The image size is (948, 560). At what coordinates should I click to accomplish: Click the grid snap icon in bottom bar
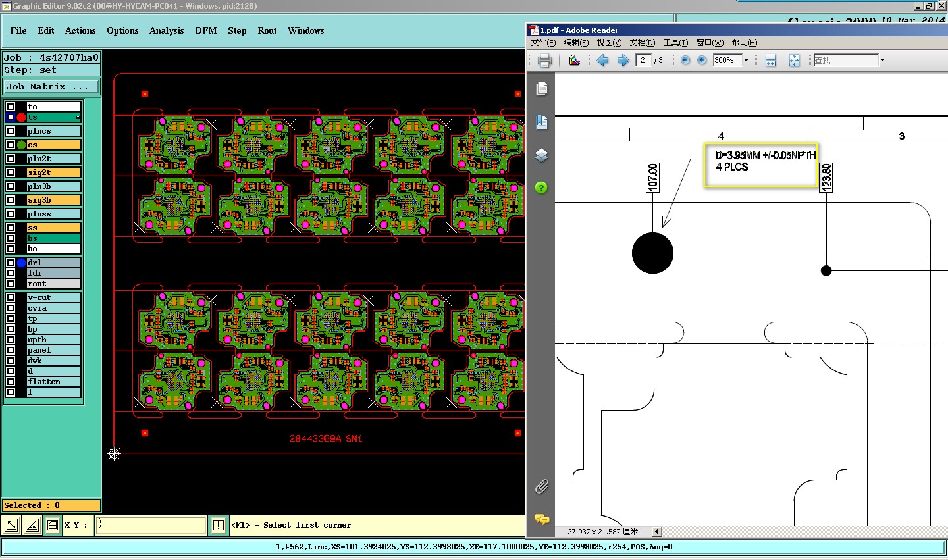(x=53, y=525)
